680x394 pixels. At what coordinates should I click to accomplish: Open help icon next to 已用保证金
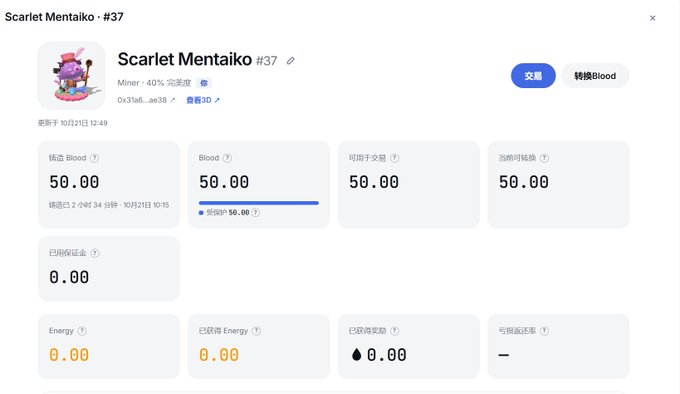(x=95, y=253)
